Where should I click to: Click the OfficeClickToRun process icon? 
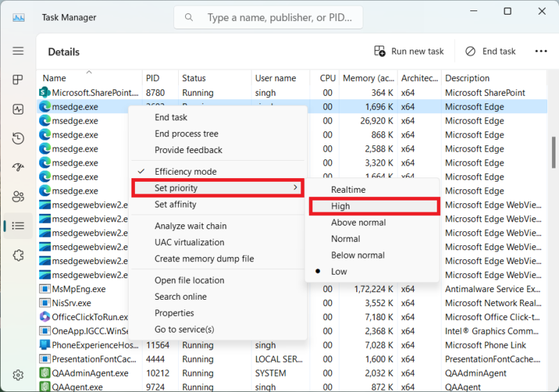45,317
